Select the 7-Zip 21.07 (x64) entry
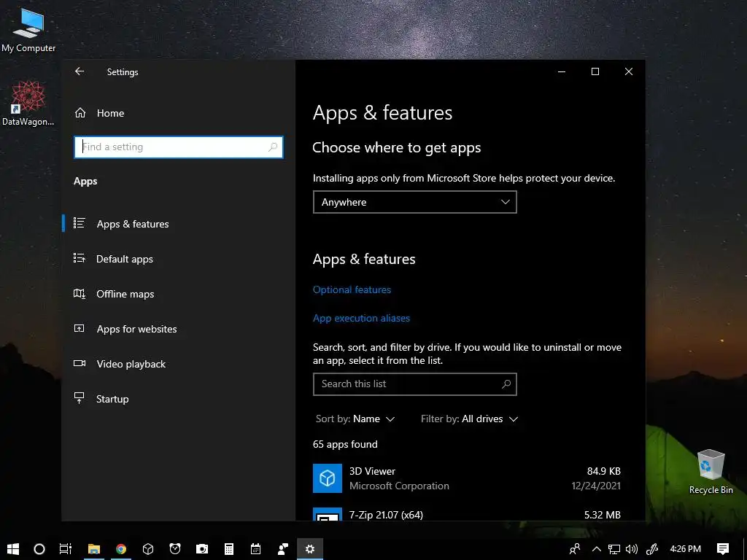 (x=467, y=514)
